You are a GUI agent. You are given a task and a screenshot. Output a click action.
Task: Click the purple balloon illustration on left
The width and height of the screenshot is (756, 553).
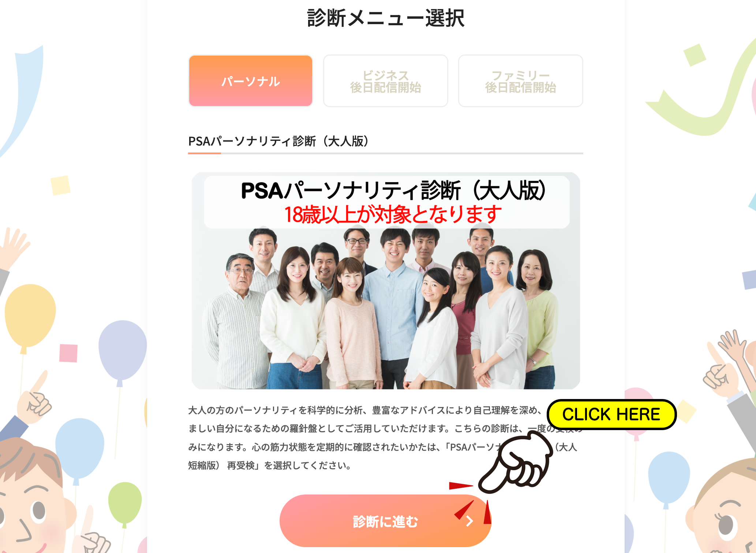tap(123, 352)
